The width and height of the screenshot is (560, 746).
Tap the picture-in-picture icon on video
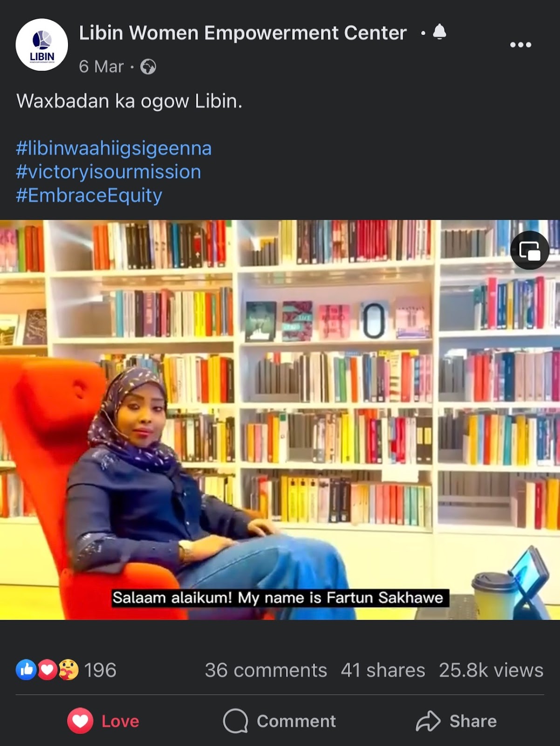(x=530, y=250)
